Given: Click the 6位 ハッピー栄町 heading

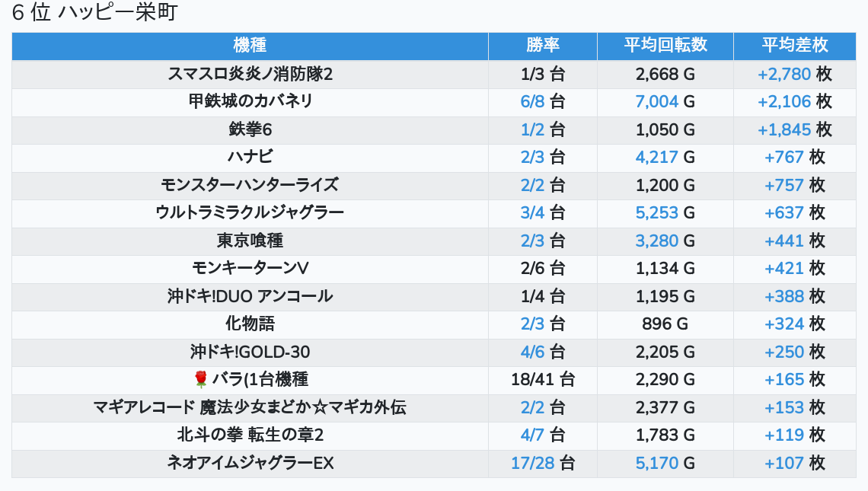Looking at the screenshot, I should (x=94, y=14).
